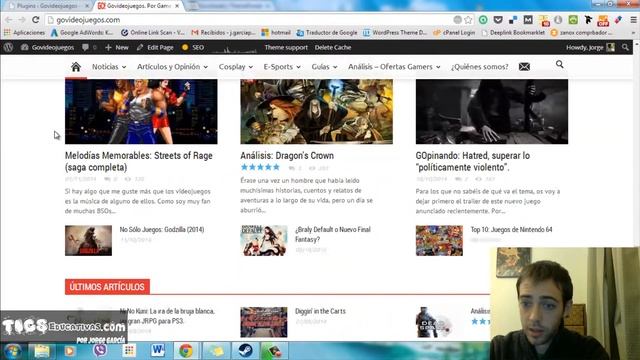Click the green circle extension icon
The image size is (640, 360).
coord(483,20)
